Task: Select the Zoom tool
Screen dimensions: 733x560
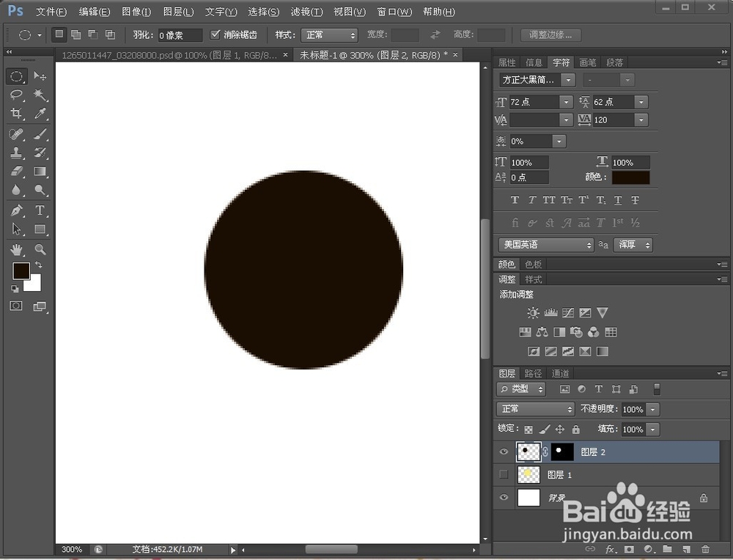Action: pos(40,250)
